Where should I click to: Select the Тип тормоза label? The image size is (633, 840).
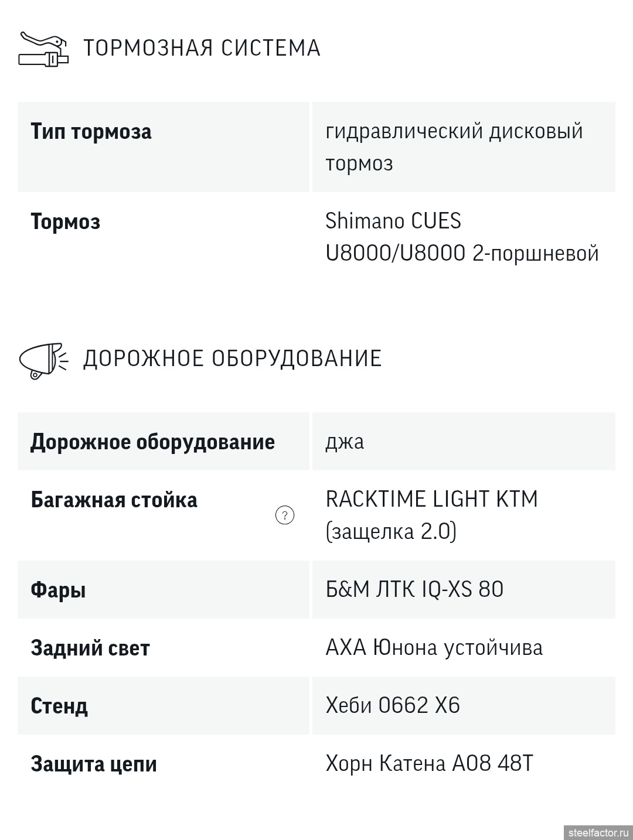click(x=91, y=131)
